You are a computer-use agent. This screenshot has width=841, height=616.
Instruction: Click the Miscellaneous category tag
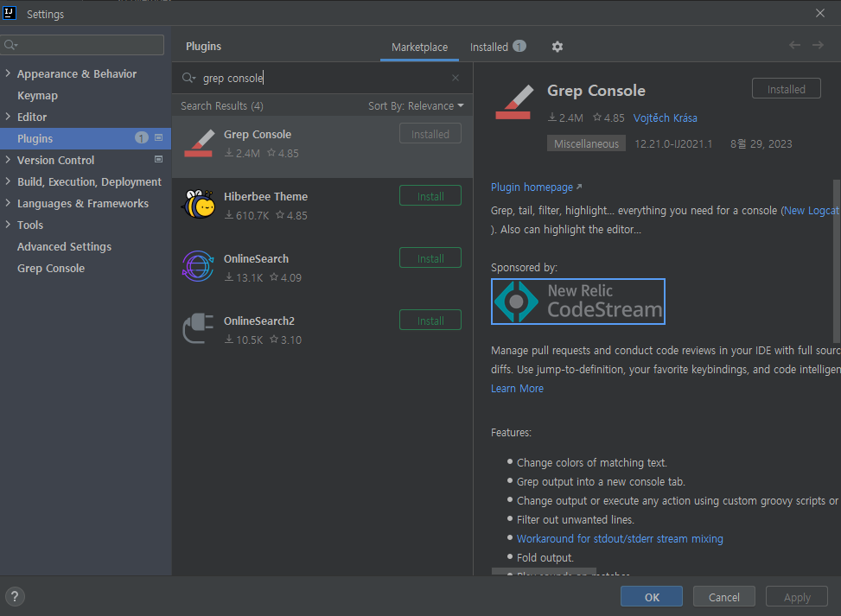tap(586, 143)
